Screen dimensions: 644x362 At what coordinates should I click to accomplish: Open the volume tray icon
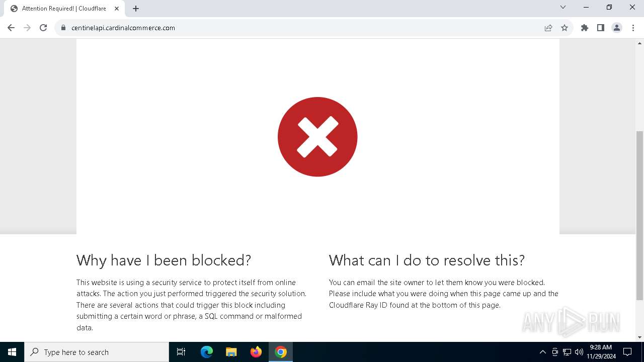[579, 352]
